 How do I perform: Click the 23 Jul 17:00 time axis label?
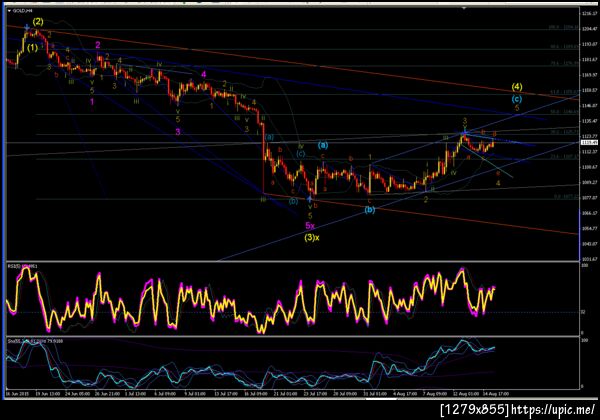(x=315, y=393)
